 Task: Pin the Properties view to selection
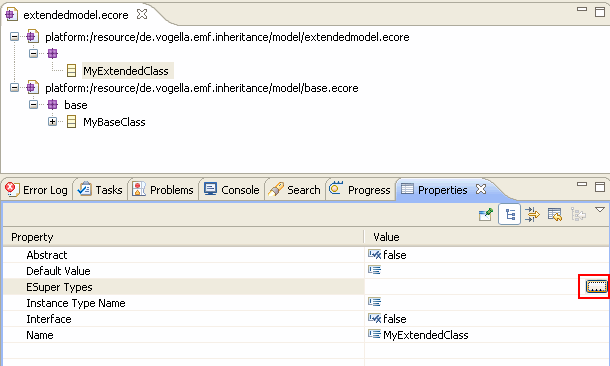pyautogui.click(x=486, y=214)
